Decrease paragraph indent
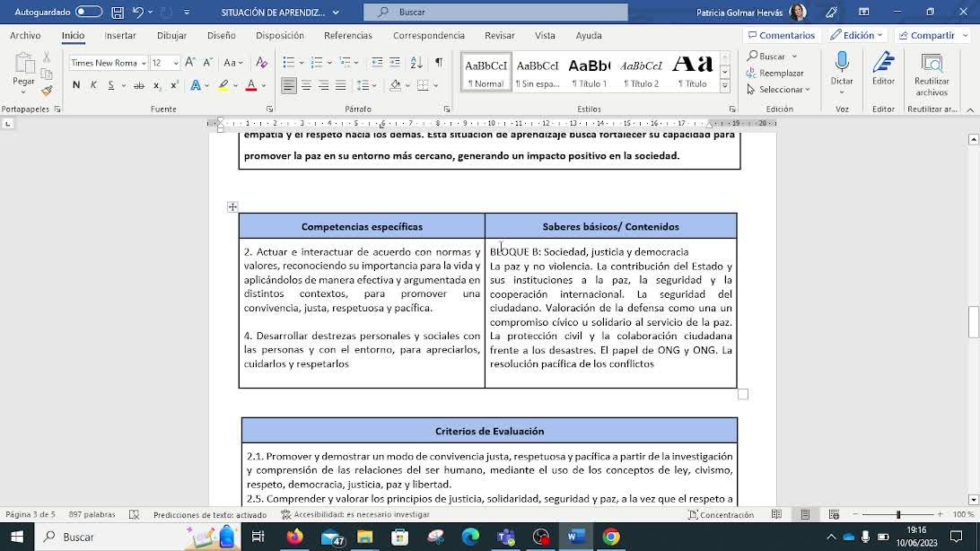 [x=377, y=63]
